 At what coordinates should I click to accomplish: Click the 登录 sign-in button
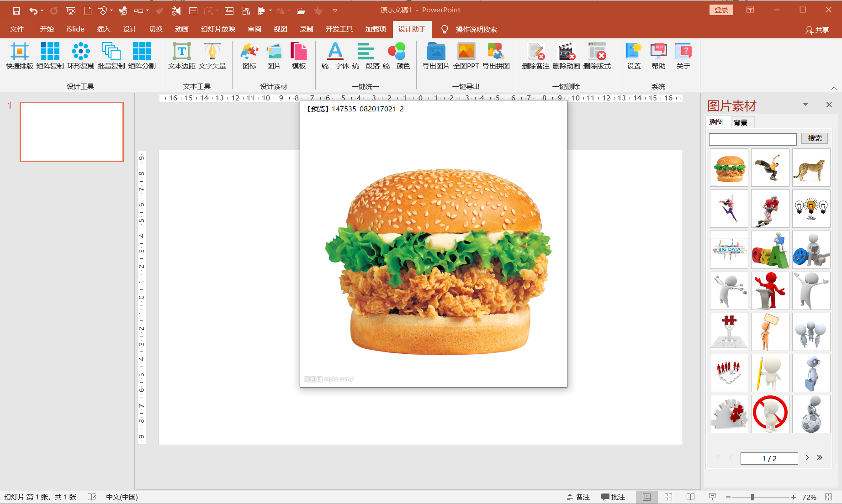point(721,10)
